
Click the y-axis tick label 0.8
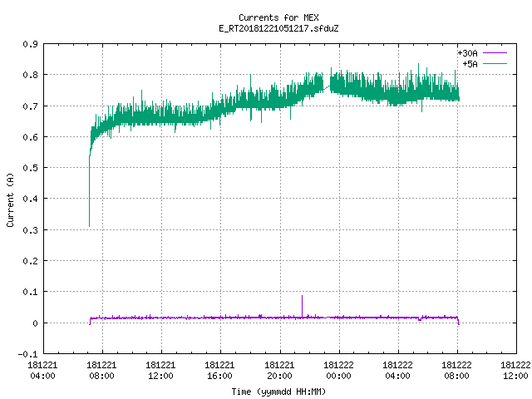click(30, 75)
